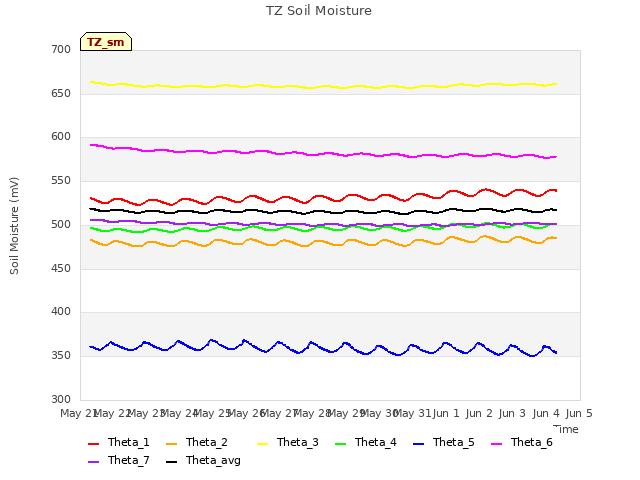Click the May 31 x-axis label
The height and width of the screenshot is (480, 640).
(412, 413)
